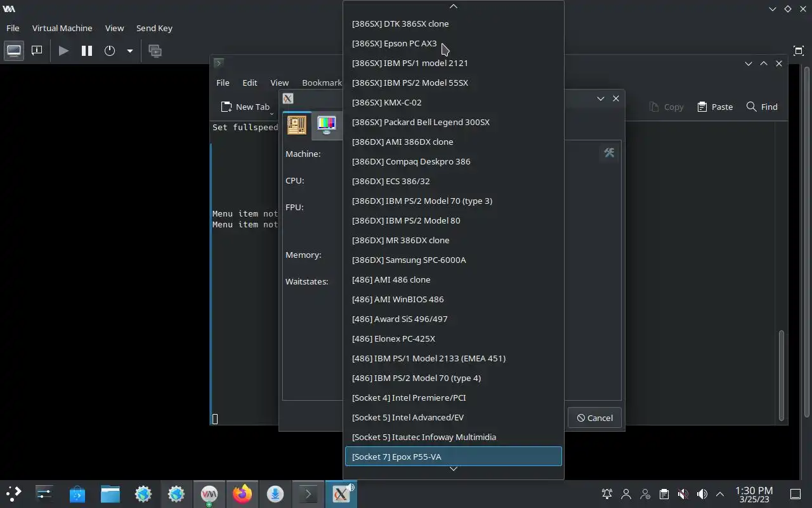Click the machine configure tools icon

609,153
